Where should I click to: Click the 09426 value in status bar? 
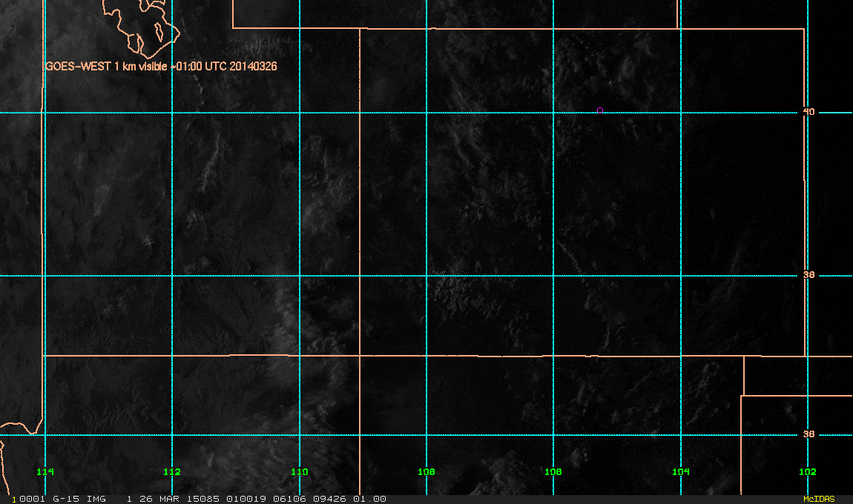329,499
